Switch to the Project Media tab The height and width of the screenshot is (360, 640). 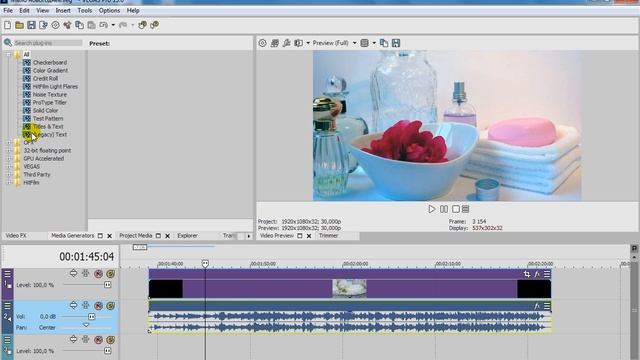[136, 236]
